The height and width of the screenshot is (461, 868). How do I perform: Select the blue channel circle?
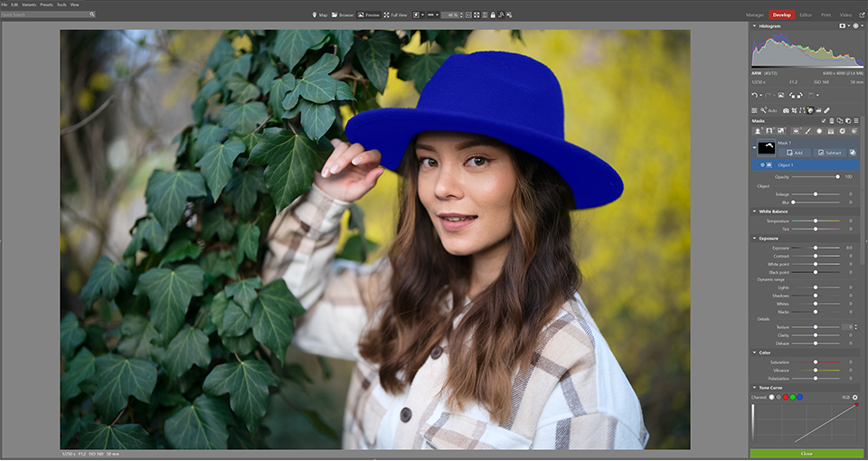(x=799, y=397)
